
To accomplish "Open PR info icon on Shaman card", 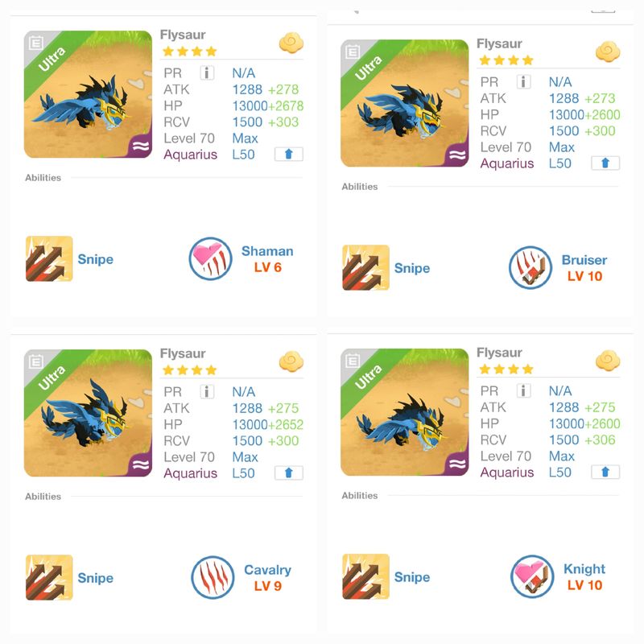I will 207,73.
